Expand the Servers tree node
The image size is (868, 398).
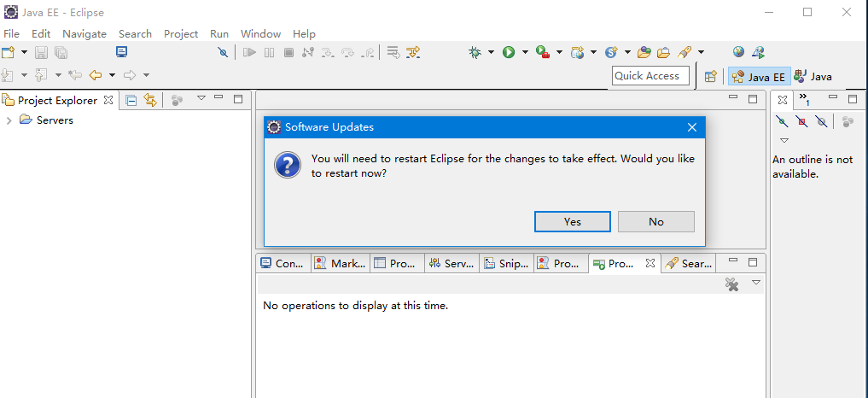[x=9, y=120]
